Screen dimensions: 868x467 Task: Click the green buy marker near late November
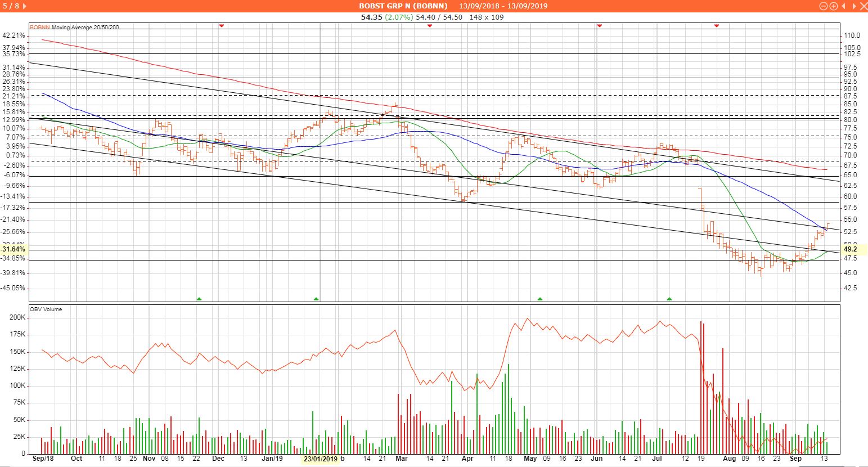[199, 299]
